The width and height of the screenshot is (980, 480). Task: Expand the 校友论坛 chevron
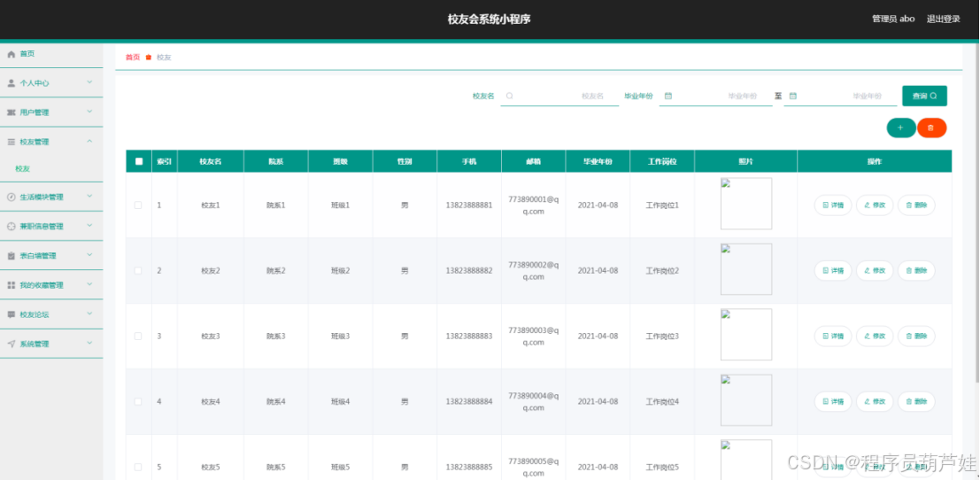click(89, 314)
